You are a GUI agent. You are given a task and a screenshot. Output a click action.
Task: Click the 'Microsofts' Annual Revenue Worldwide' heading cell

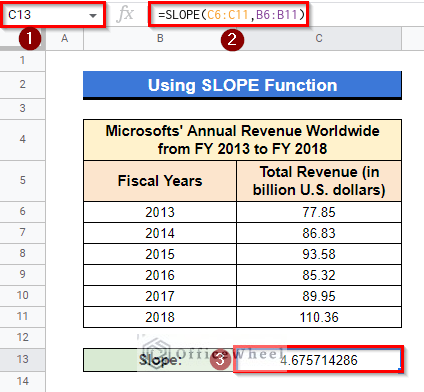point(242,140)
